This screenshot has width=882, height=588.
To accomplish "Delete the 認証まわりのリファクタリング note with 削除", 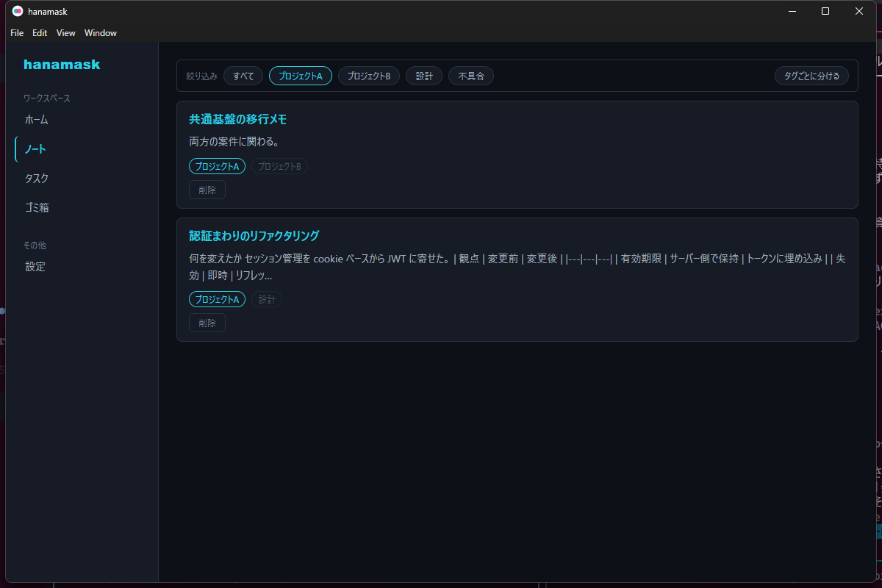I will (x=207, y=323).
